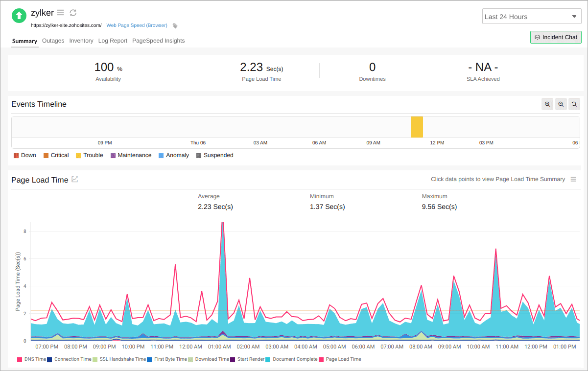
Task: Click the Incident Chat chat icon
Action: pyautogui.click(x=537, y=37)
